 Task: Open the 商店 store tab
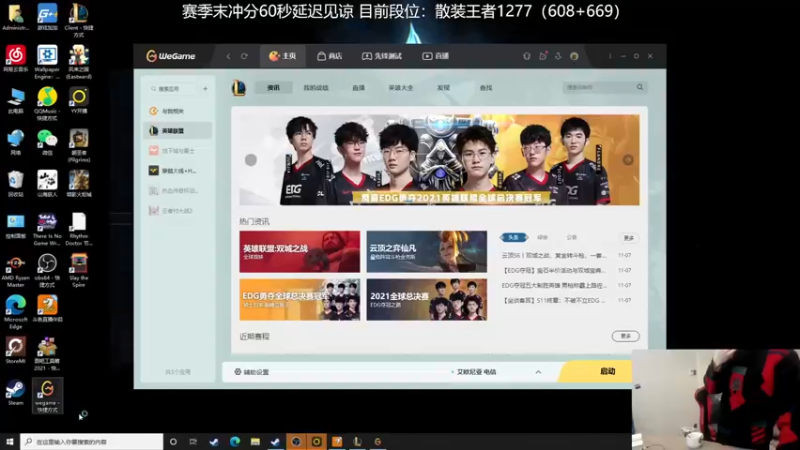tap(330, 56)
